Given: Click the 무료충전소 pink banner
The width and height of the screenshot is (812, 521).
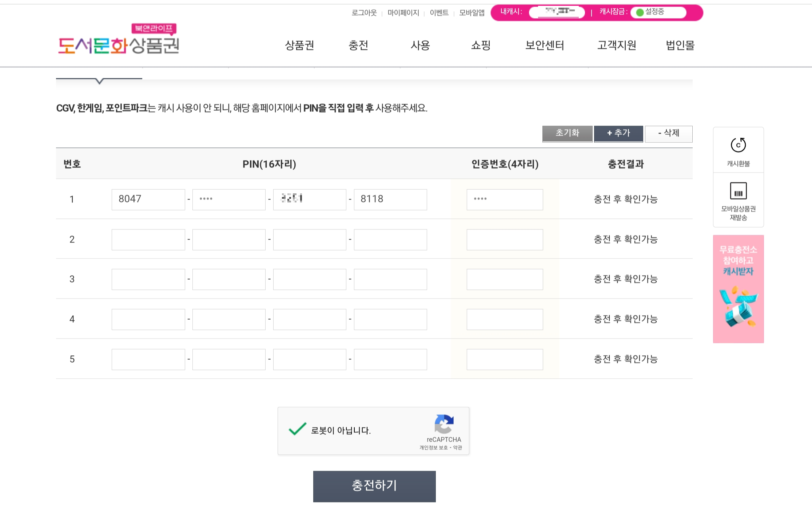Looking at the screenshot, I should (x=738, y=289).
